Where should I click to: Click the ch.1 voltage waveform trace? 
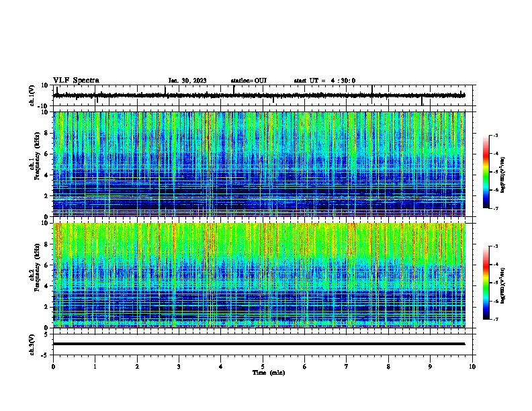[x=259, y=95]
